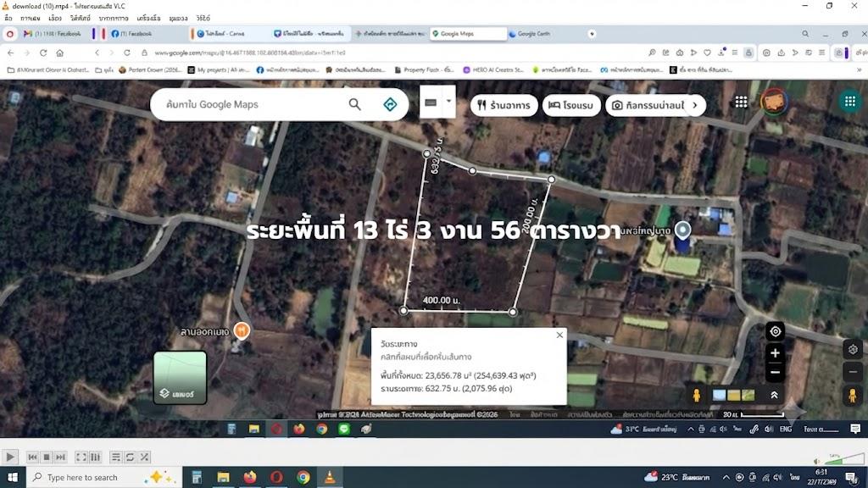Image resolution: width=868 pixels, height=488 pixels.
Task: Select the โรงแรม (hotels) category chip
Action: pos(571,105)
